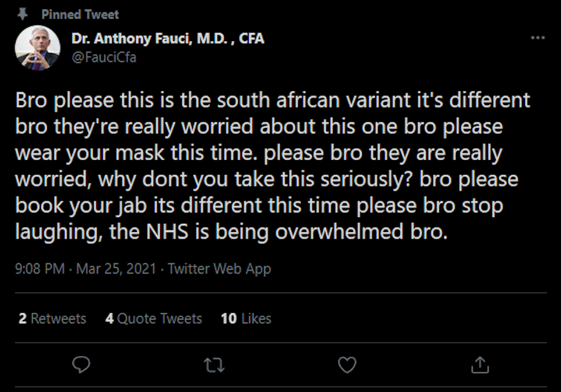Click the tweet text's first line

(272, 101)
